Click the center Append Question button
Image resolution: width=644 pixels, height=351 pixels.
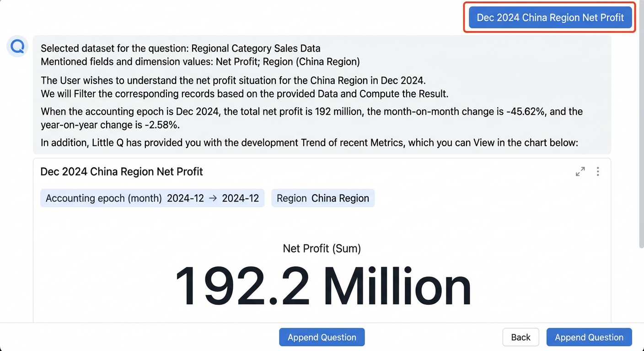[x=322, y=337]
